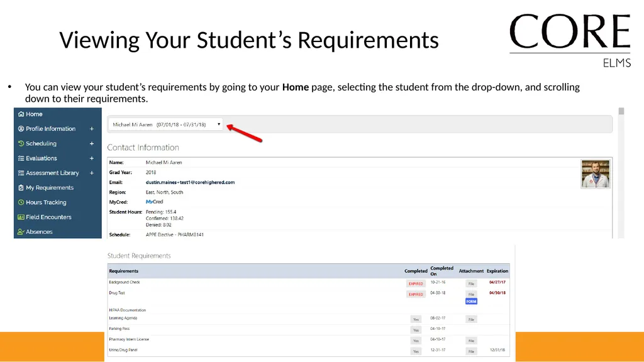Click Pharmacy Intern License requirement name

129,339
